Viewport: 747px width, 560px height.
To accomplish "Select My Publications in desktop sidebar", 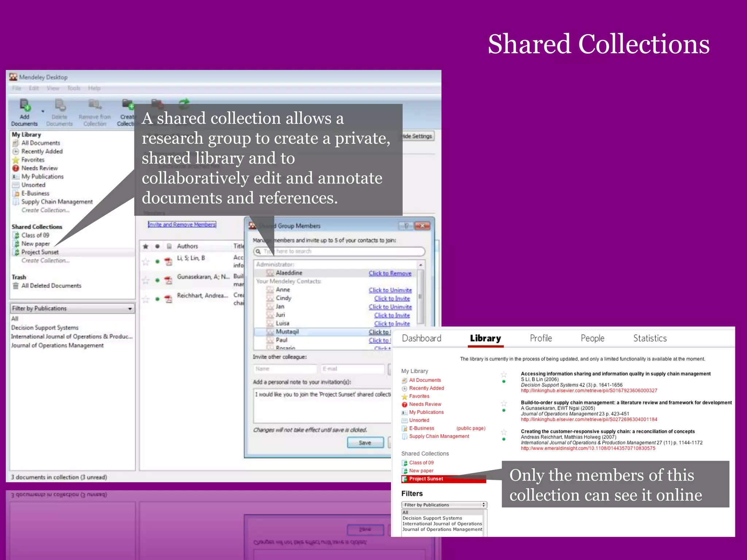I will point(42,176).
